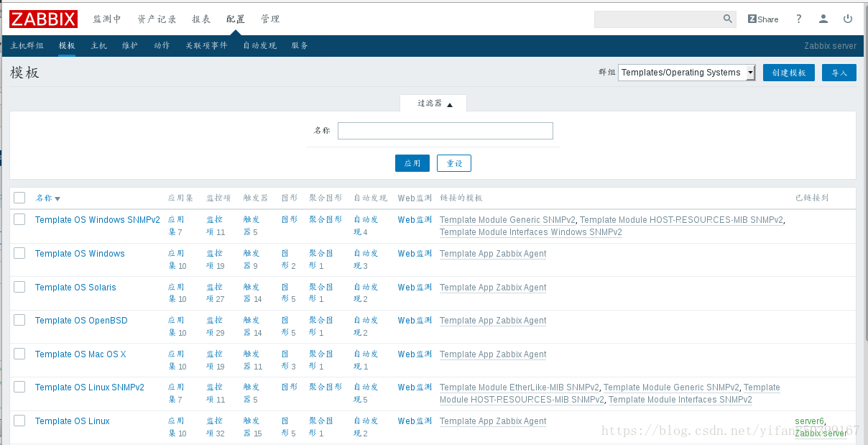
Task: Check Template OS Linux SNMPv2 row
Action: point(19,387)
